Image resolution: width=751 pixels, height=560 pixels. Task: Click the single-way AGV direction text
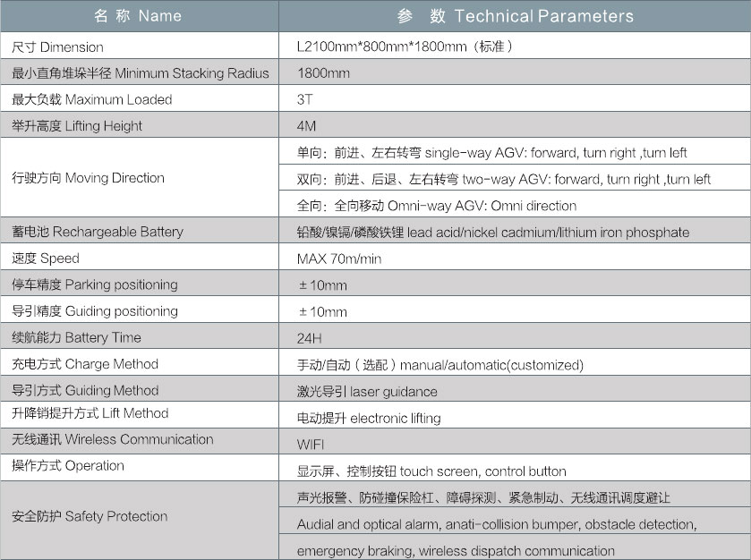tap(491, 153)
